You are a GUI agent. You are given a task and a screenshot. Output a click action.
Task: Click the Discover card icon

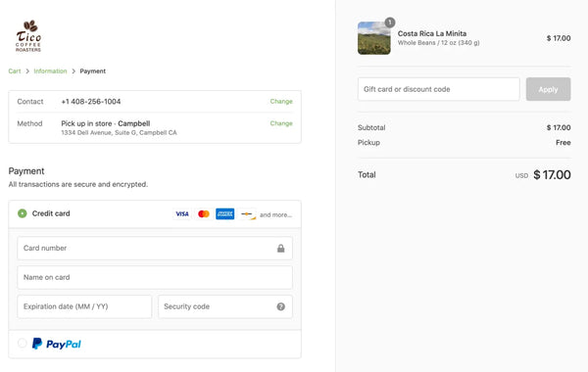(247, 214)
